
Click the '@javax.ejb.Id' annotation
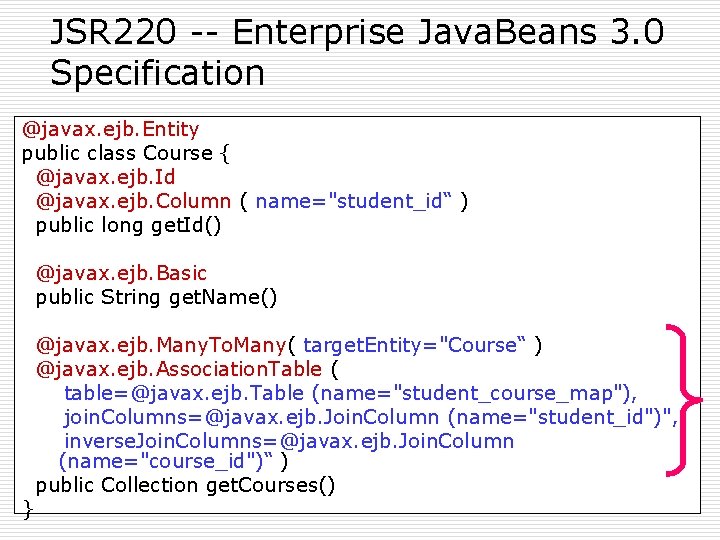tap(106, 177)
